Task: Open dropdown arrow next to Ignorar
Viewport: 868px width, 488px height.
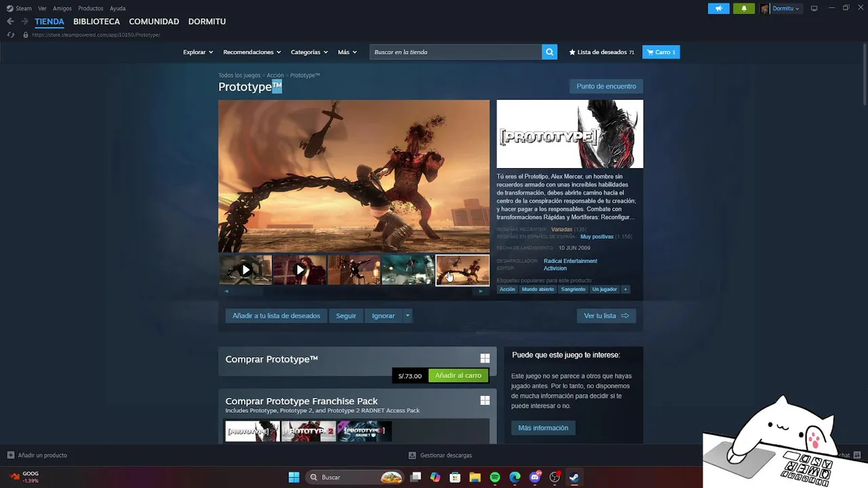Action: click(x=408, y=316)
